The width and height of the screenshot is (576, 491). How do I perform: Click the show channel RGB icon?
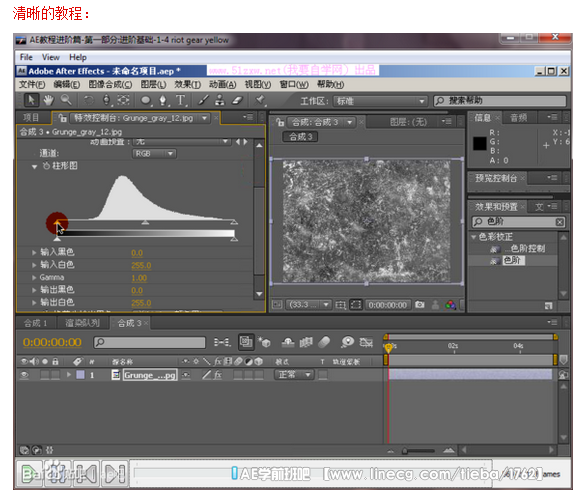coord(450,305)
